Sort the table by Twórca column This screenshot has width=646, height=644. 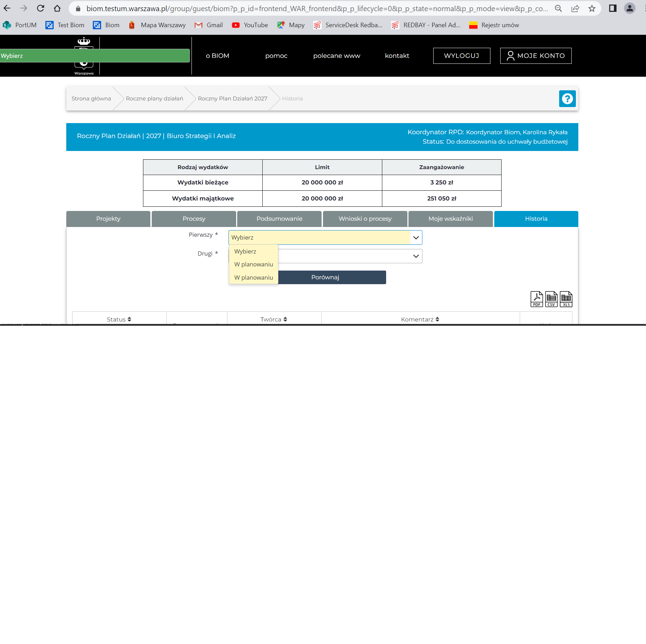(274, 319)
